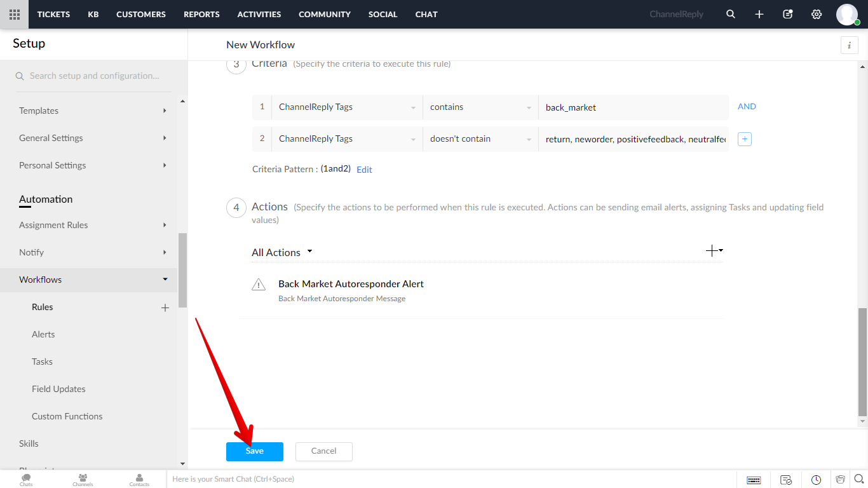Viewport: 868px width, 488px height.
Task: Click the info icon beside New Workflow
Action: [x=849, y=45]
